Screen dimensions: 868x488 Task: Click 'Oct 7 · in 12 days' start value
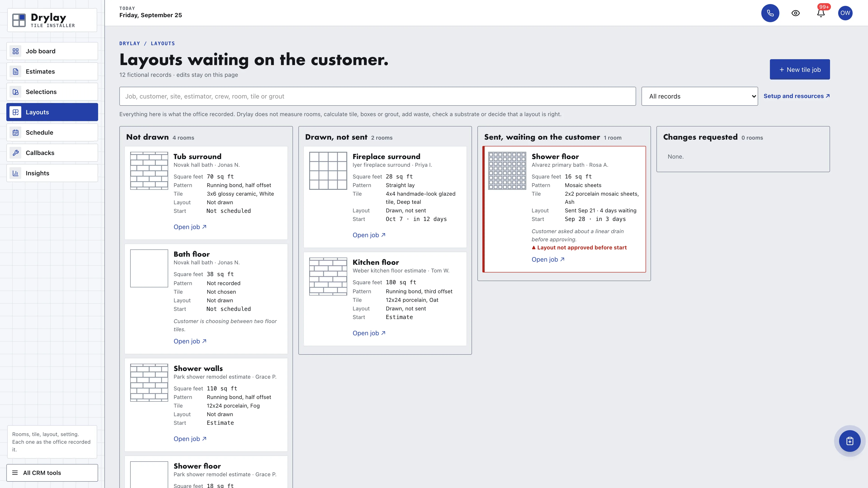[416, 219]
